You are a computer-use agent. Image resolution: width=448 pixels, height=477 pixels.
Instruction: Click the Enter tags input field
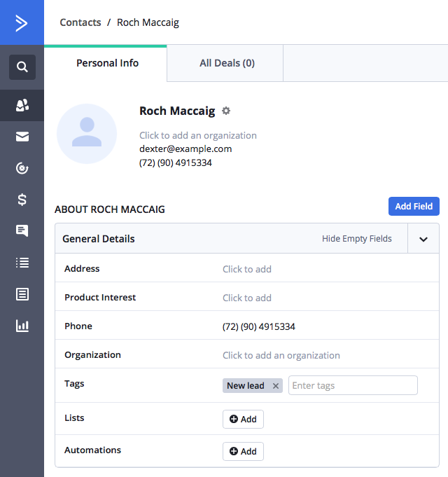(353, 385)
